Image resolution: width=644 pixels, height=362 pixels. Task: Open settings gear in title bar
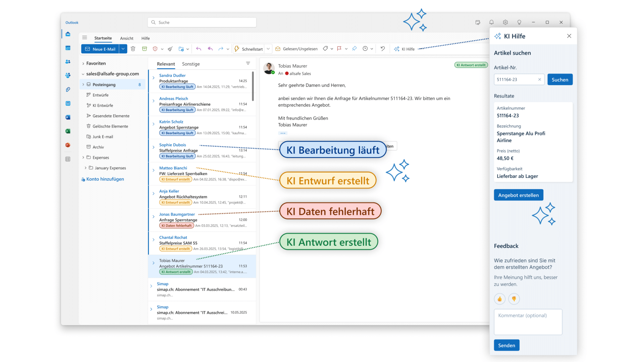[505, 22]
